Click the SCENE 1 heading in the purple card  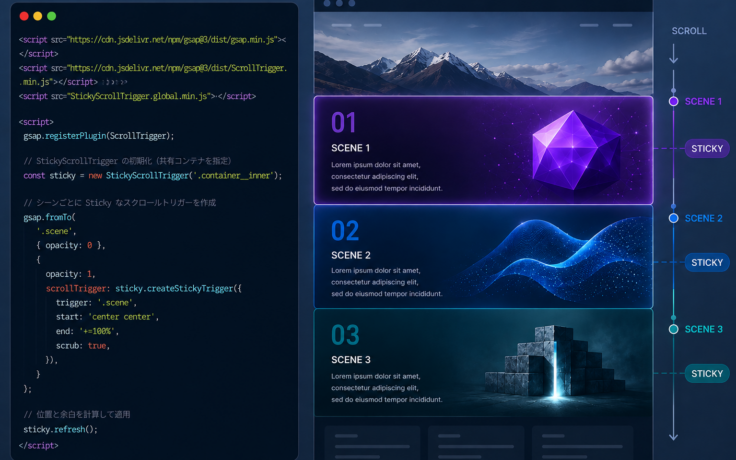coord(351,148)
